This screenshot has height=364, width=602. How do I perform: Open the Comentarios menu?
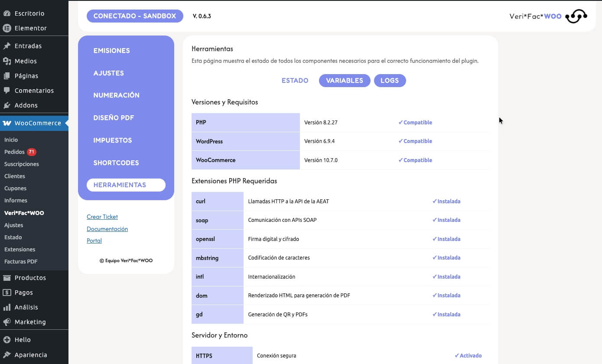tap(34, 91)
